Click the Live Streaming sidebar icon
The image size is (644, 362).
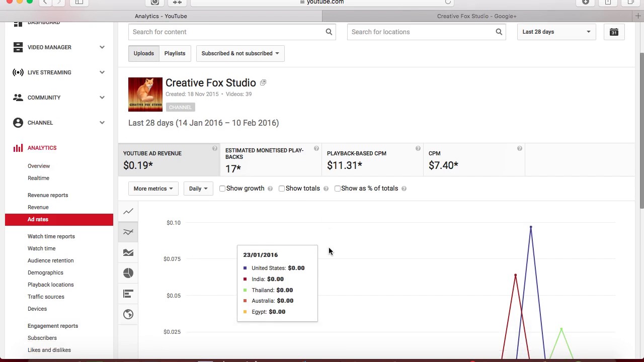(18, 72)
